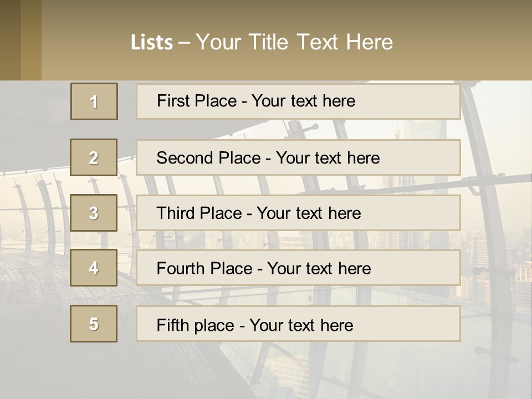Select the number 2 square

pyautogui.click(x=94, y=157)
